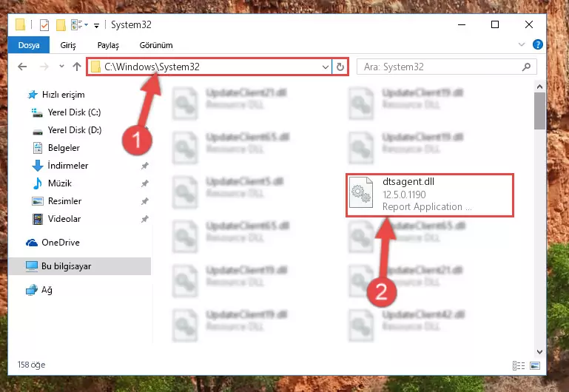Viewport: 569px width, 392px height.
Task: Maximize the System32 window
Action: coord(494,24)
